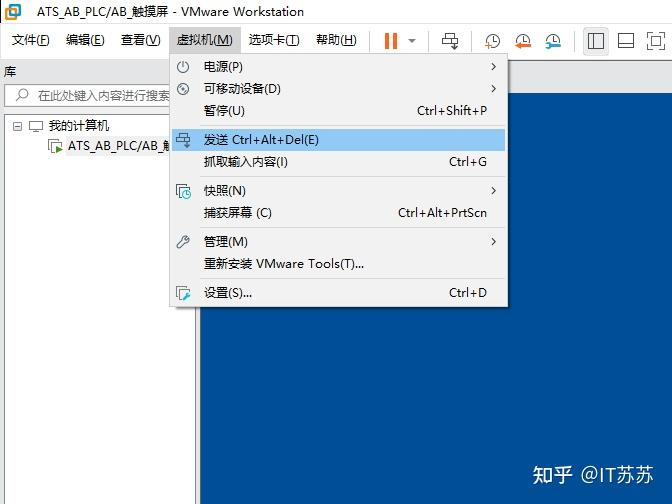
Task: Click the settings icon beside 设置(S)...
Action: (183, 293)
